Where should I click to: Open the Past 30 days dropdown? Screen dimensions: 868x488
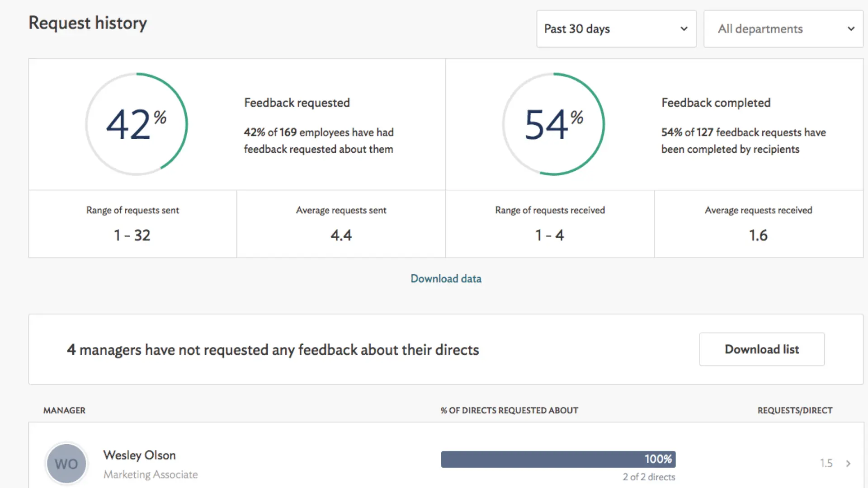point(616,29)
